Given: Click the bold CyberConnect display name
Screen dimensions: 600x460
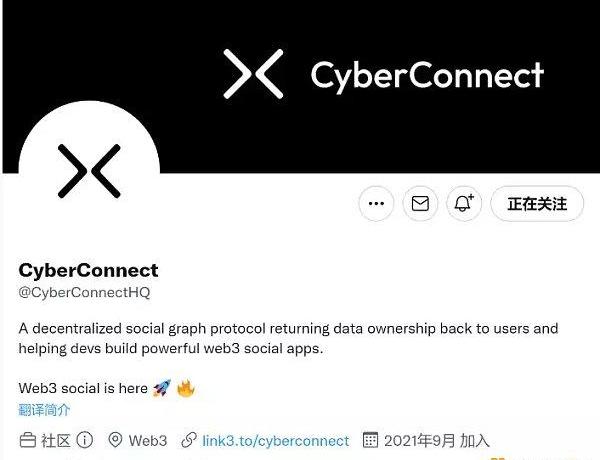Looking at the screenshot, I should point(89,270).
